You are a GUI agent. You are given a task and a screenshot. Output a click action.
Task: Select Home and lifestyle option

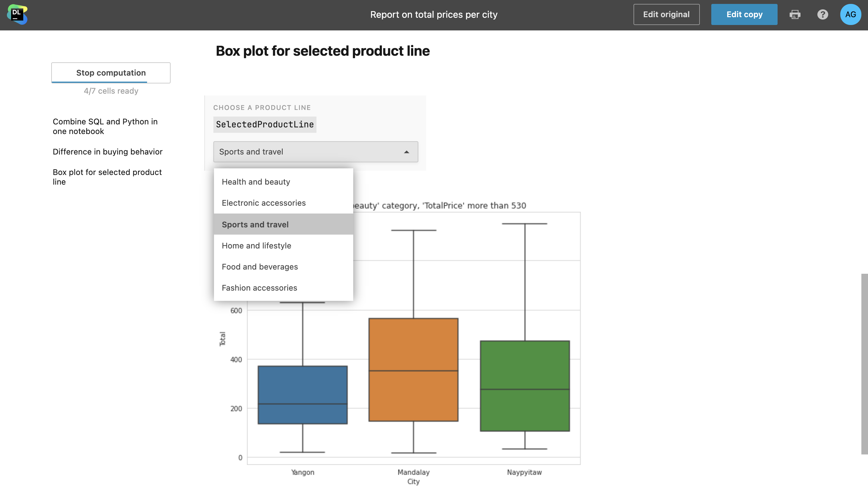click(256, 245)
